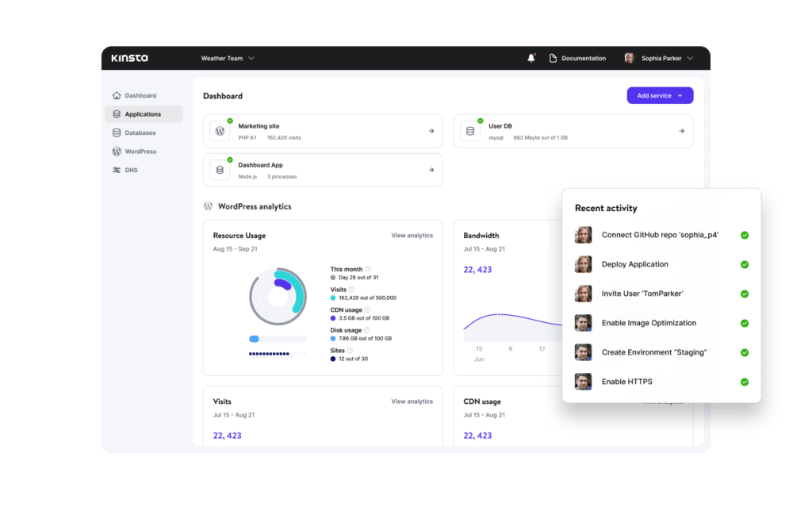Click the WordPress icon in the sidebar
Screen dimensions: 812x507
pyautogui.click(x=117, y=151)
